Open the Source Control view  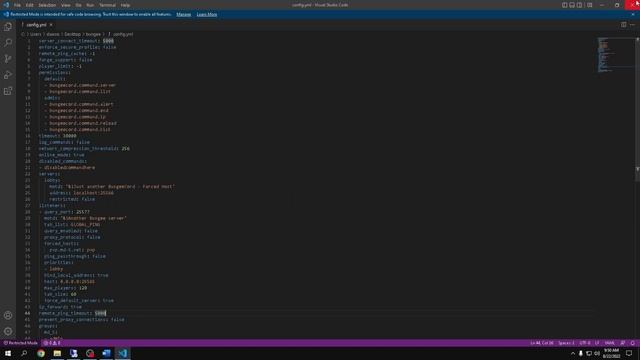[x=8, y=59]
